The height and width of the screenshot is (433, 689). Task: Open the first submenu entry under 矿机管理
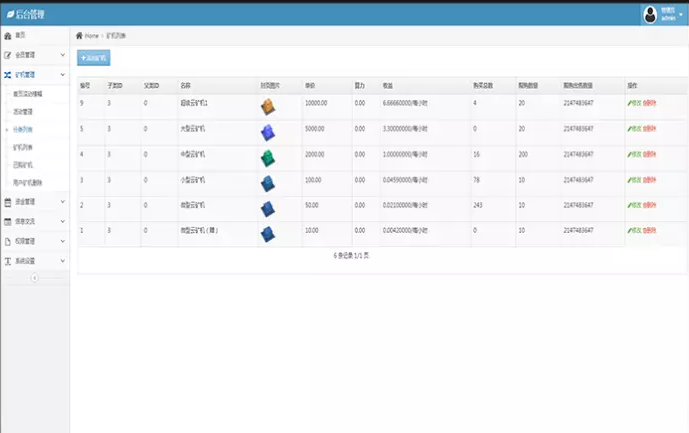pos(28,94)
